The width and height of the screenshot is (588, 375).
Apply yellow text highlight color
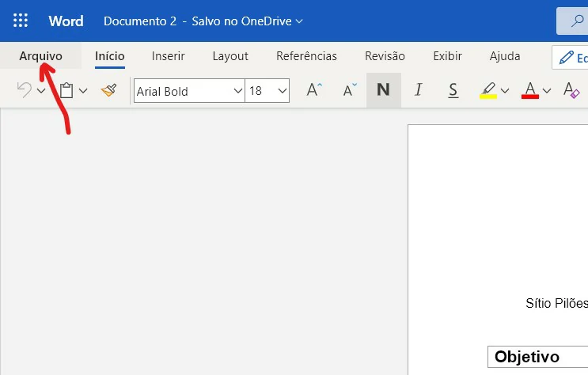coord(487,90)
